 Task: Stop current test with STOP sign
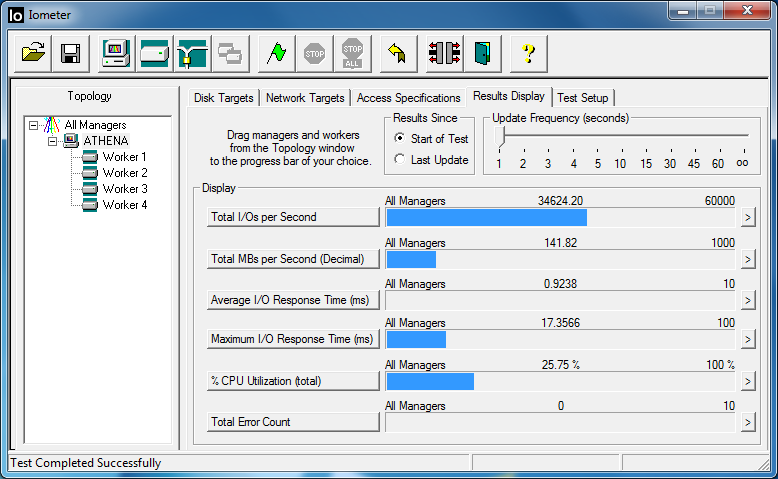pyautogui.click(x=315, y=53)
